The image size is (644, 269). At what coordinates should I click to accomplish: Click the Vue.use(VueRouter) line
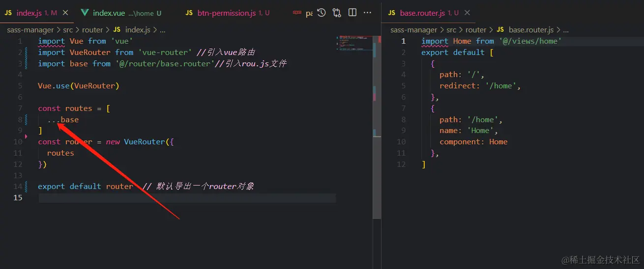tap(79, 86)
